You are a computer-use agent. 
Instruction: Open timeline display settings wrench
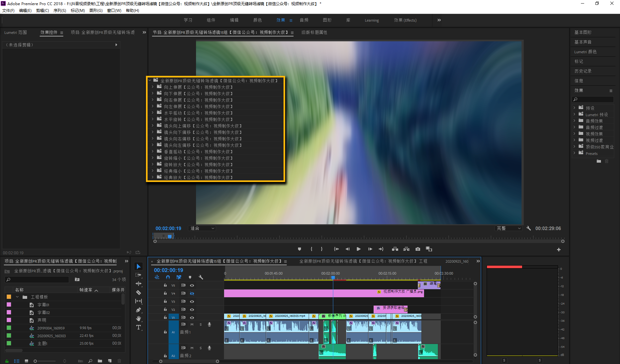click(201, 277)
